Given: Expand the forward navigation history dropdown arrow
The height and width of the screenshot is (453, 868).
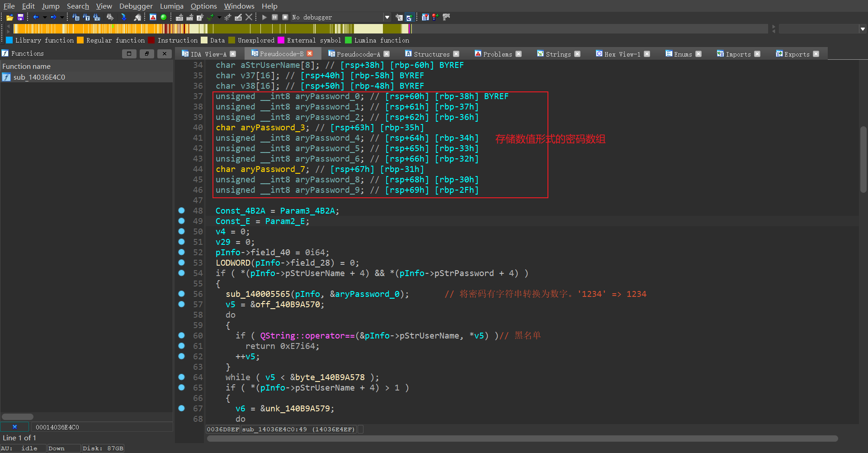Looking at the screenshot, I should (62, 17).
